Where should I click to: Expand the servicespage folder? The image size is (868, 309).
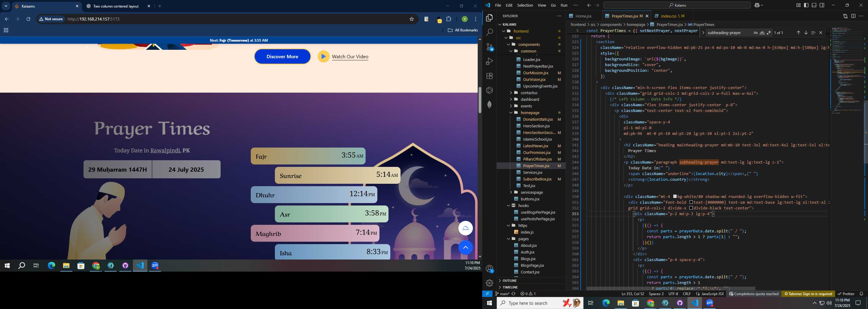click(x=511, y=192)
